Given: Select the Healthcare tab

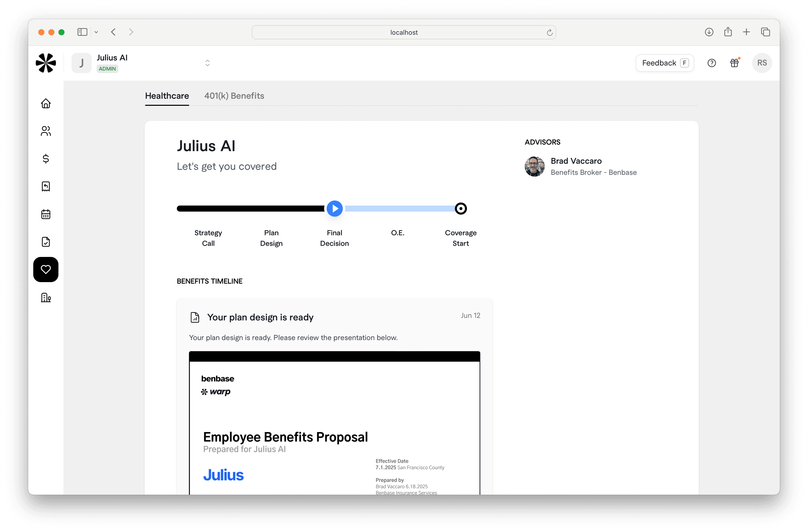Looking at the screenshot, I should point(167,96).
